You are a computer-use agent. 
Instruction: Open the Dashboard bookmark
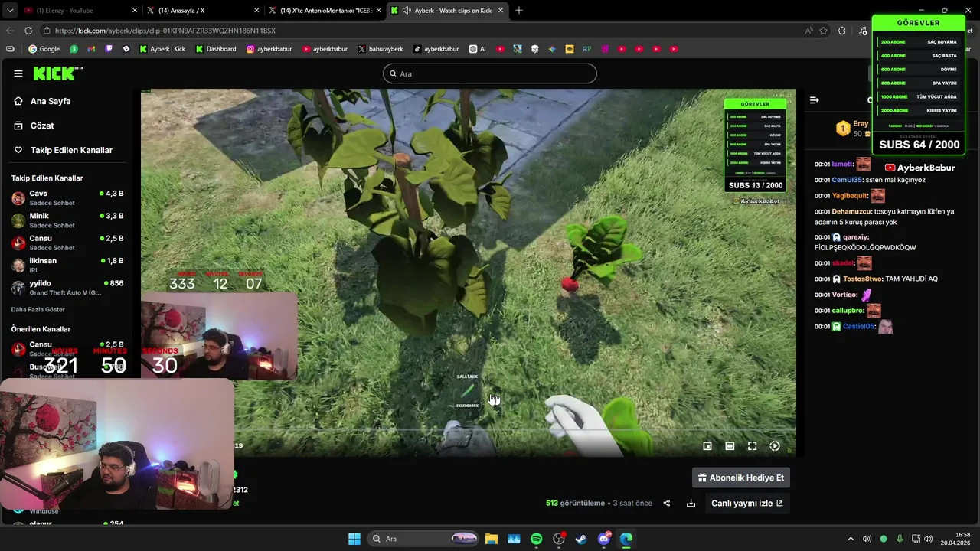click(216, 49)
